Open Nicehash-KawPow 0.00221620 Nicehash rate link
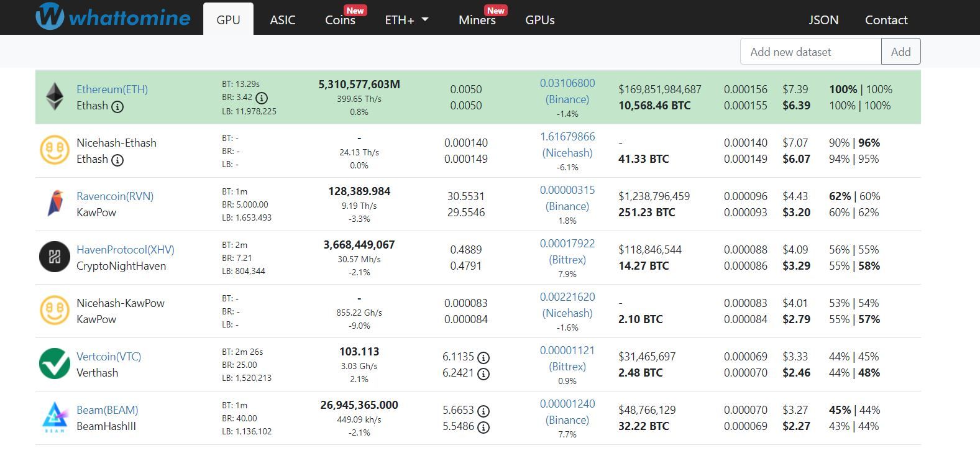The height and width of the screenshot is (453, 980). point(567,304)
